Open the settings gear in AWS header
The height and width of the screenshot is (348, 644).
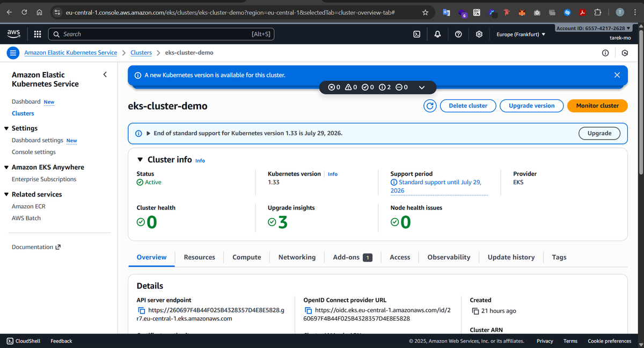point(479,34)
